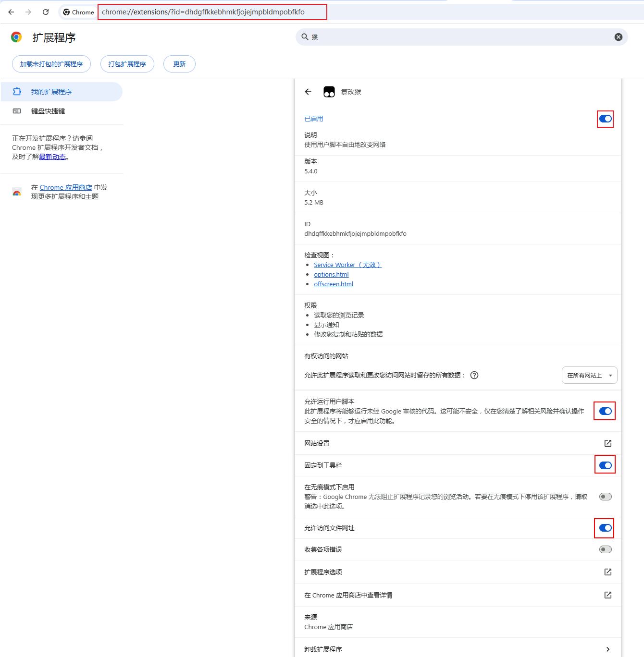Clear the search box with X icon

pyautogui.click(x=618, y=37)
